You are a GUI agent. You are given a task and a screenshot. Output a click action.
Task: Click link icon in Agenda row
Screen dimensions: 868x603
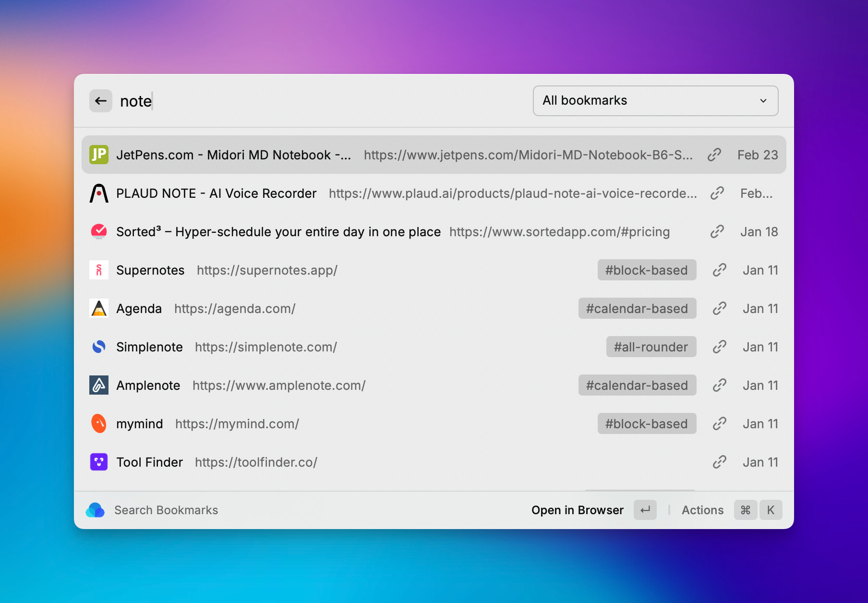[720, 308]
